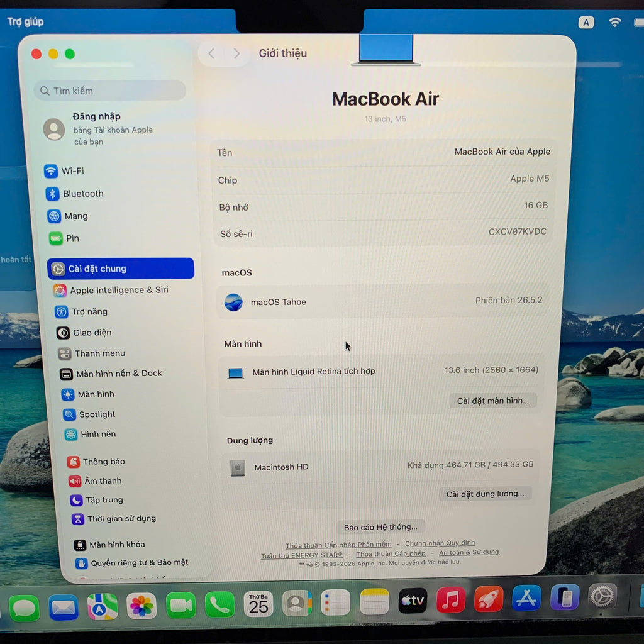Launch Phone app from the Dock
The height and width of the screenshot is (644, 644).
tap(219, 604)
